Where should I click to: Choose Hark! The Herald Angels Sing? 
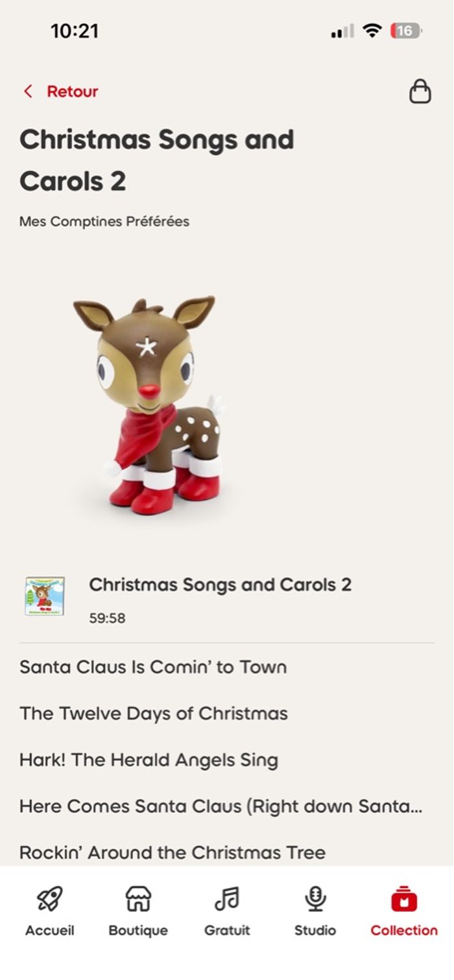(x=149, y=760)
